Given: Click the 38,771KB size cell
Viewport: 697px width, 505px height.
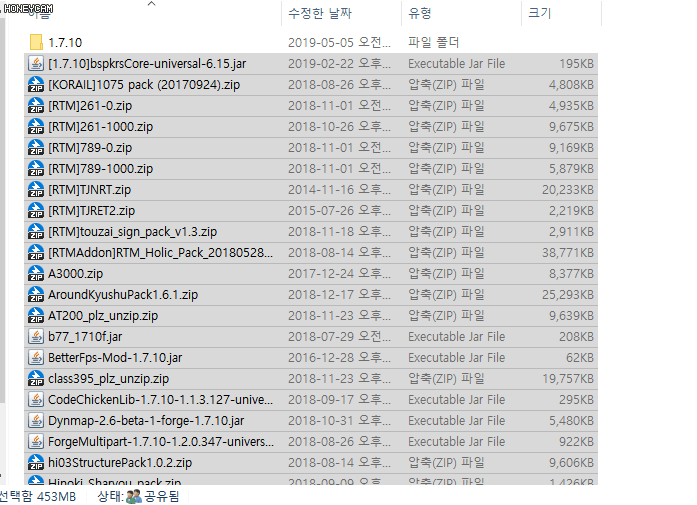Looking at the screenshot, I should pyautogui.click(x=568, y=252).
